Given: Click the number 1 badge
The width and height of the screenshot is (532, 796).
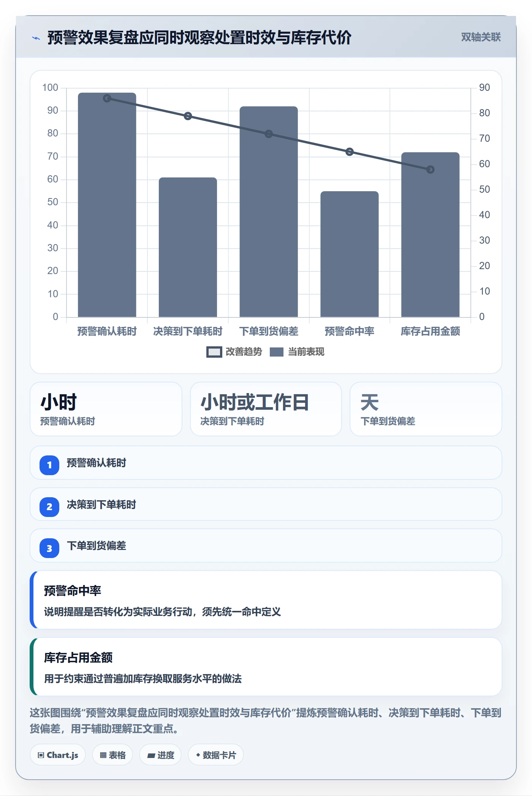Looking at the screenshot, I should [x=49, y=465].
